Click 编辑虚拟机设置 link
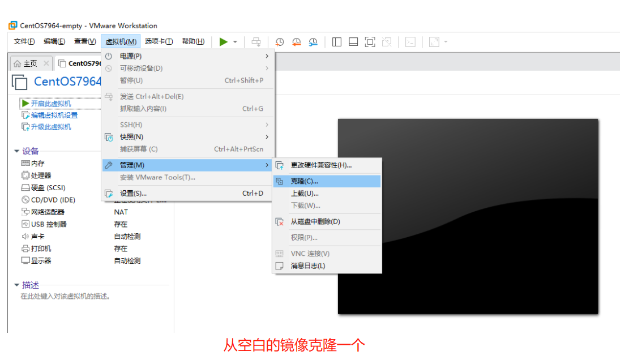 pos(54,115)
